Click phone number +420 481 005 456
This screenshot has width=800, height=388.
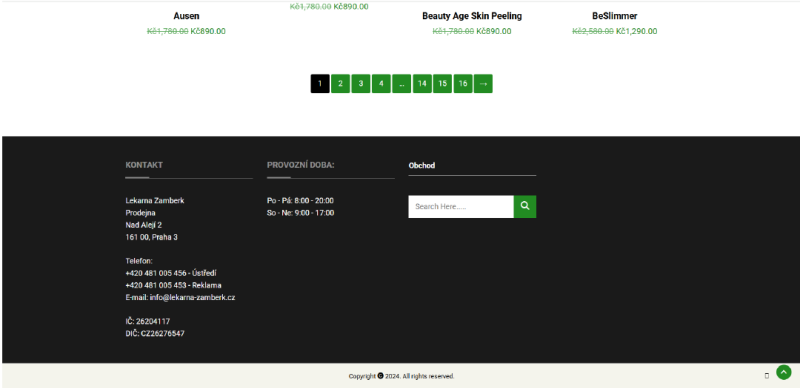(156, 273)
